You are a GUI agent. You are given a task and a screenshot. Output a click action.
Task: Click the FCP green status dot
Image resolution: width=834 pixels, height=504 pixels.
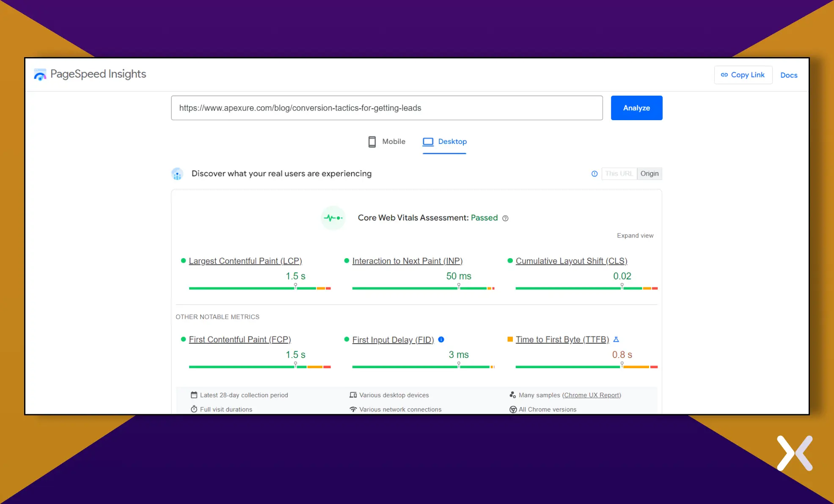pos(183,339)
